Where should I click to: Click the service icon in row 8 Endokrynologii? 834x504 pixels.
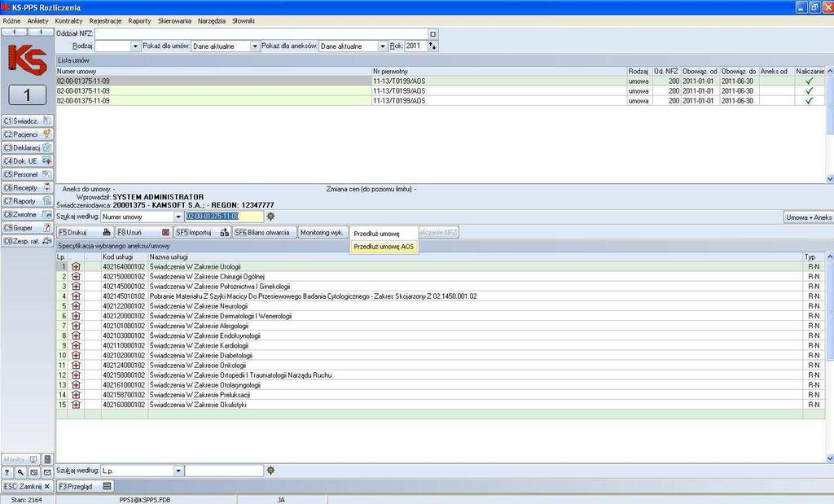pyautogui.click(x=76, y=335)
